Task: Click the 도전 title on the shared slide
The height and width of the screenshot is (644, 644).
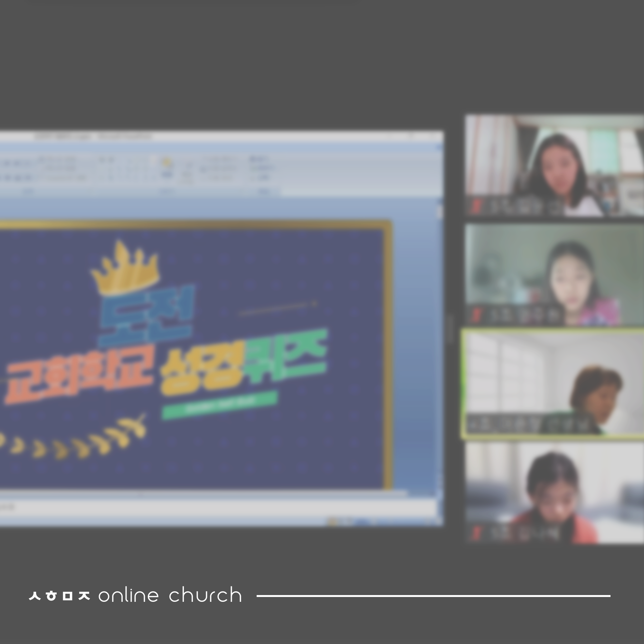Action: click(147, 316)
